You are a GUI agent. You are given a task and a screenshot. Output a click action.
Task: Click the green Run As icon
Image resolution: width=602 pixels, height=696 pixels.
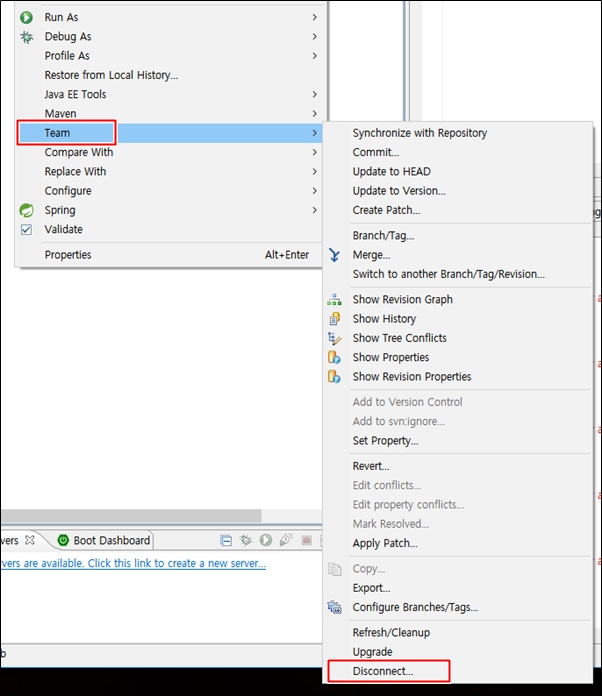click(x=27, y=17)
